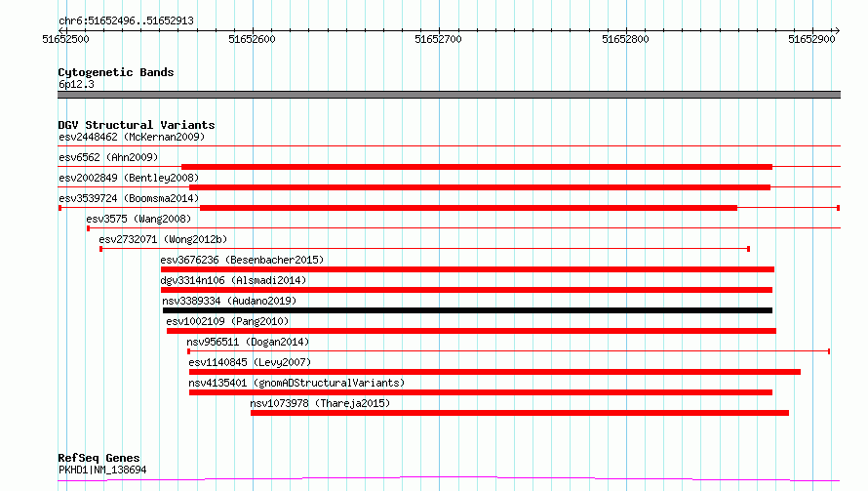Open the PKHD1|NM_138694 gene label
The width and height of the screenshot is (868, 491).
click(x=102, y=470)
